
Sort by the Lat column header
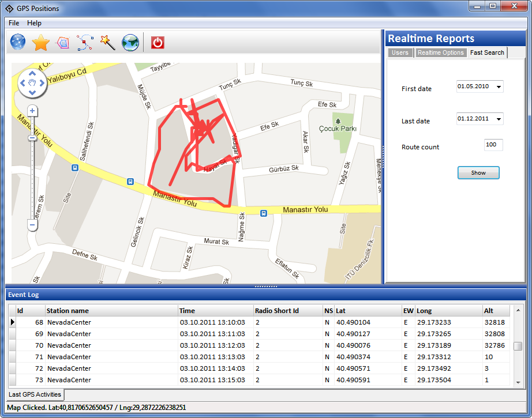pos(368,311)
